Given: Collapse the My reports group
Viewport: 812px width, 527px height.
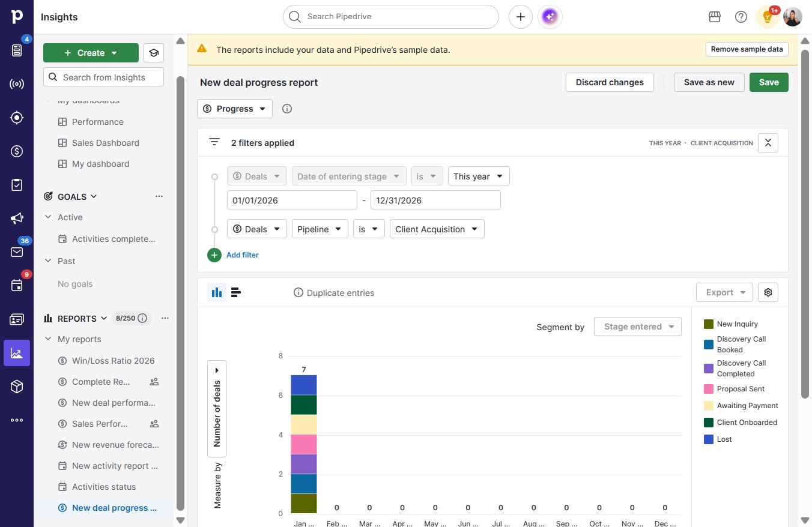Looking at the screenshot, I should coord(49,339).
